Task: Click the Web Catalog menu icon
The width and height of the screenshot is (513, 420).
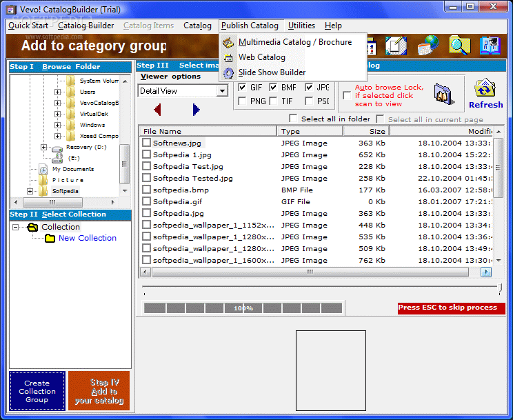Action: click(228, 58)
